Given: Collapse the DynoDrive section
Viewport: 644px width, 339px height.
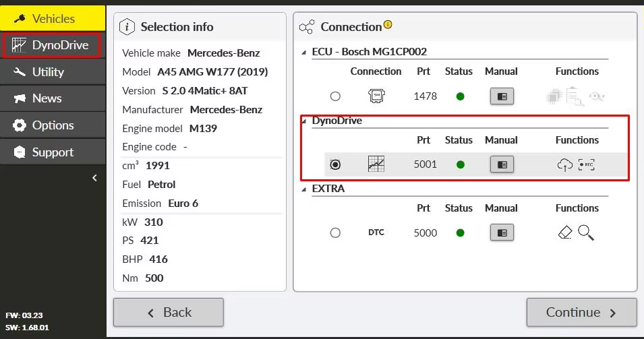Looking at the screenshot, I should [303, 121].
